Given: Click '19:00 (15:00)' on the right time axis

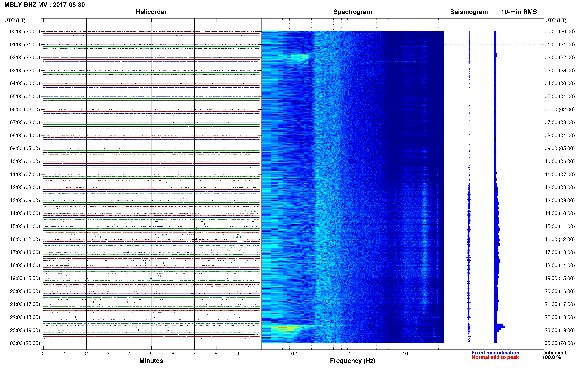Looking at the screenshot, I should coord(560,278).
